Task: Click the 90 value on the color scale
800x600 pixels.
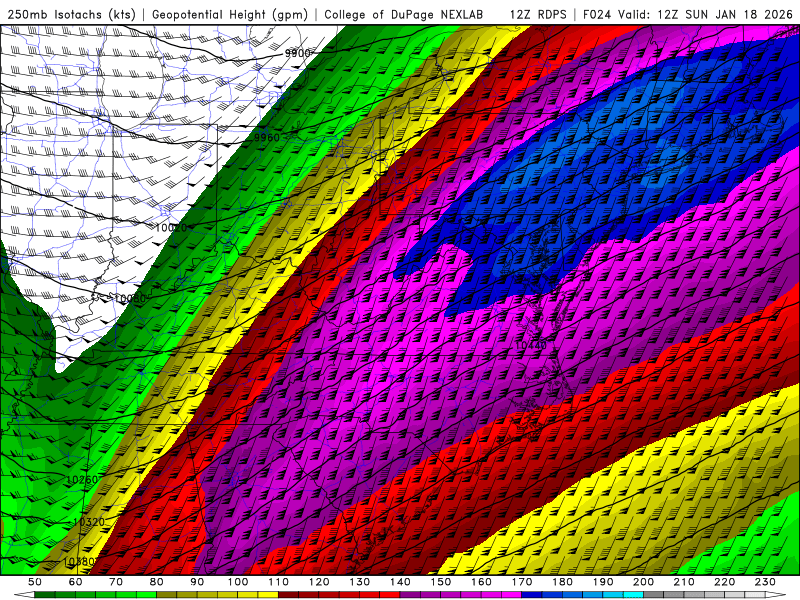Action: pyautogui.click(x=197, y=582)
